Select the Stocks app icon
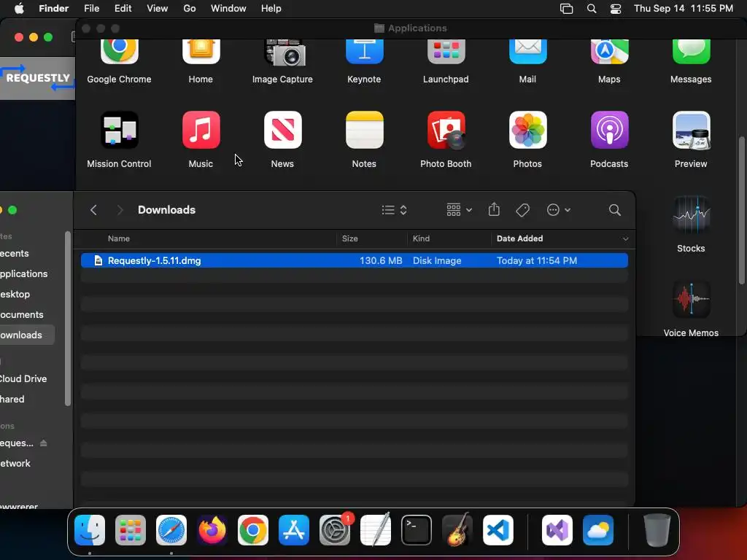The width and height of the screenshot is (747, 560). click(x=691, y=215)
